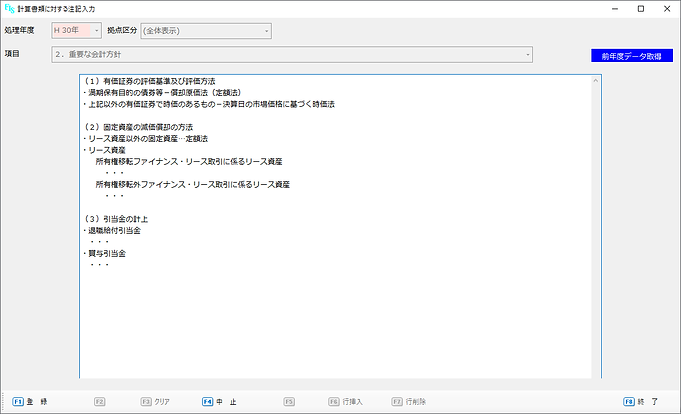Screen dimensions: 681x414
Task: Click the standalone ・リース資産 line
Action: 104,150
